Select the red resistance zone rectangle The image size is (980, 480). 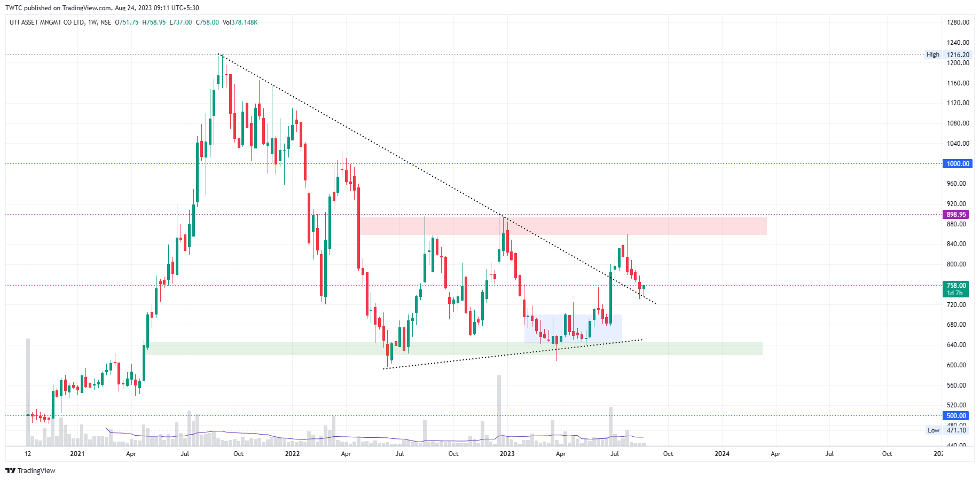coord(563,226)
